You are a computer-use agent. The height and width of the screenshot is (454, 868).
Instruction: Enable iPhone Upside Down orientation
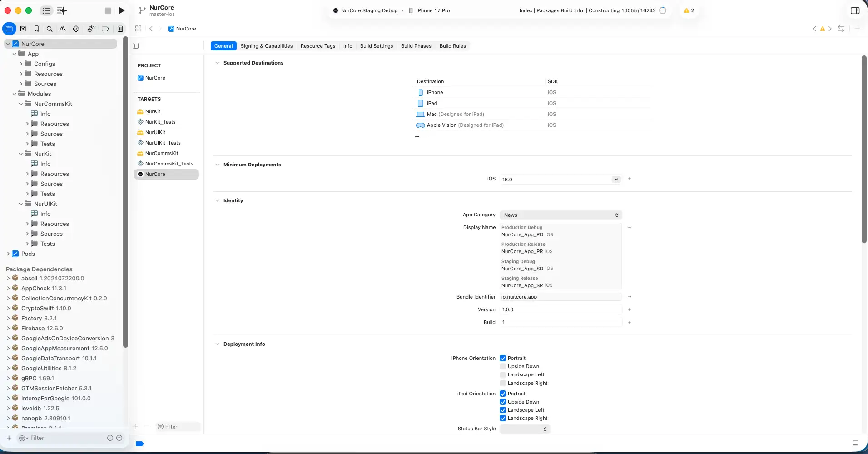[503, 366]
